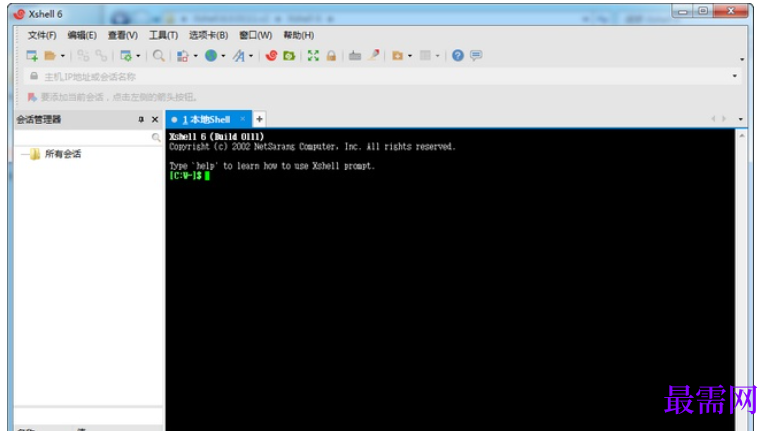Launch the green Xftp file transfer icon
Screen dimensions: 776x431
click(289, 56)
